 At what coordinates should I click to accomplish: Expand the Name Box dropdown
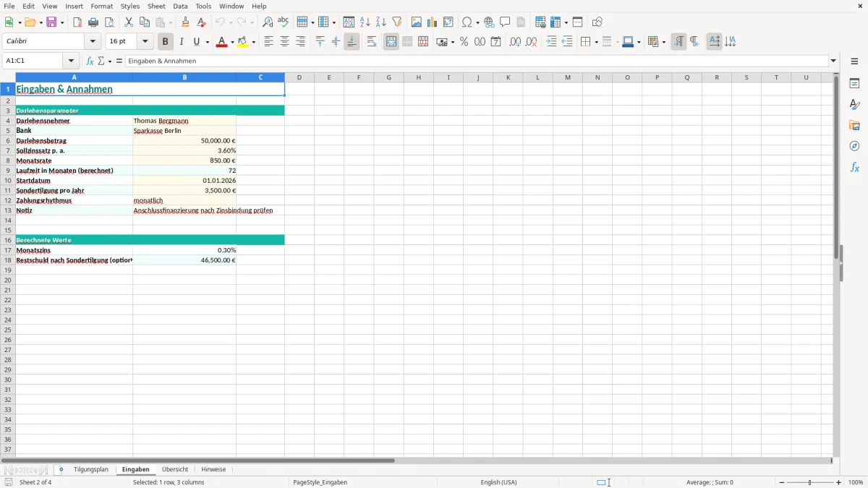pyautogui.click(x=71, y=61)
